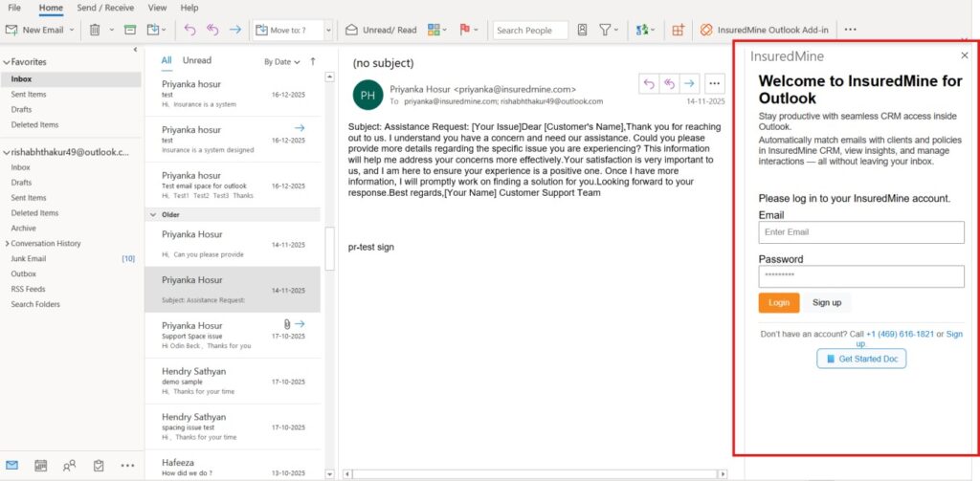Collapse the Favorites folder group
980x481 pixels.
[5, 62]
